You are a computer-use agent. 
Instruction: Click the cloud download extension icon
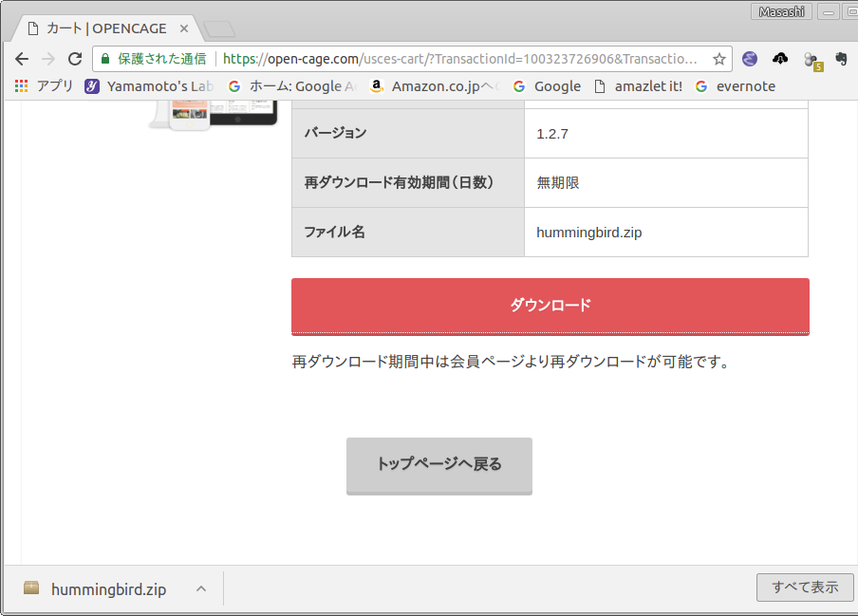coord(780,59)
